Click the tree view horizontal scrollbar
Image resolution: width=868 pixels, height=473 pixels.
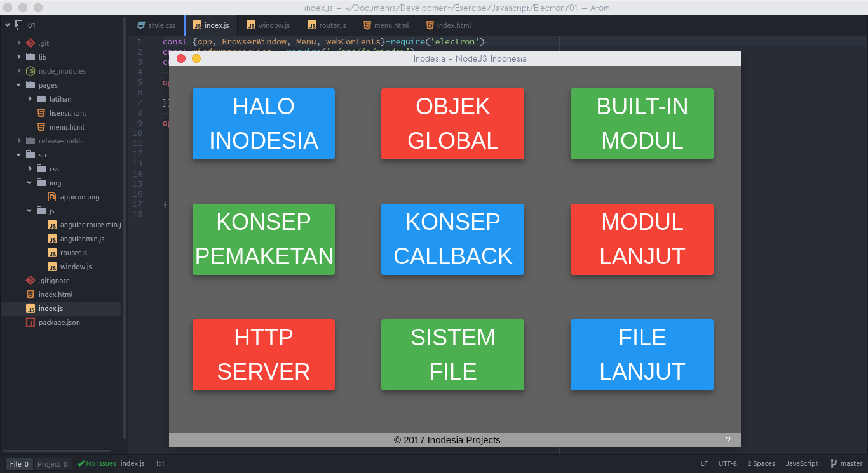coord(57,451)
